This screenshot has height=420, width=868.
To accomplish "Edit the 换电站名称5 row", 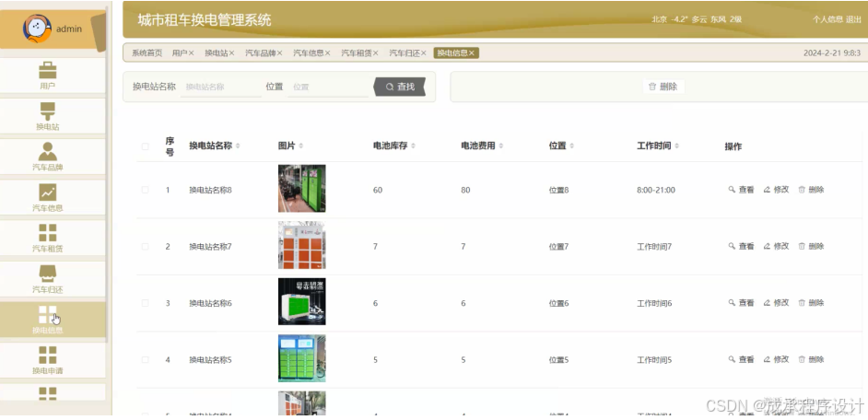I will (776, 360).
